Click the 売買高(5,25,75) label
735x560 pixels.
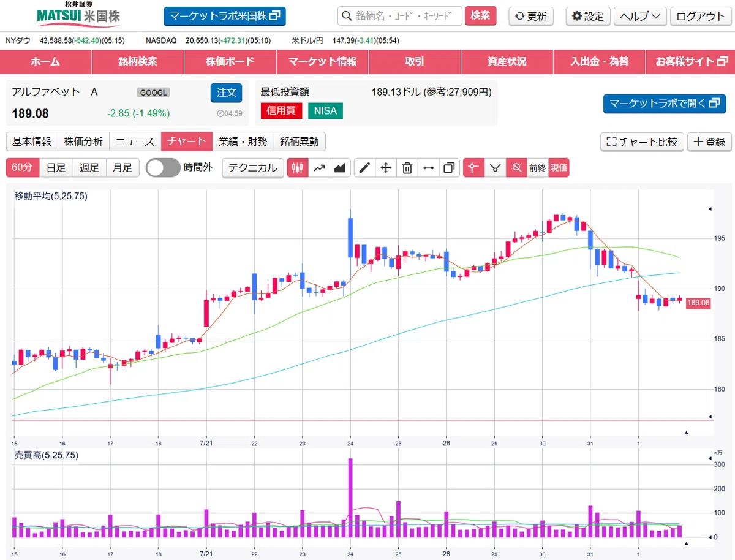(x=47, y=455)
